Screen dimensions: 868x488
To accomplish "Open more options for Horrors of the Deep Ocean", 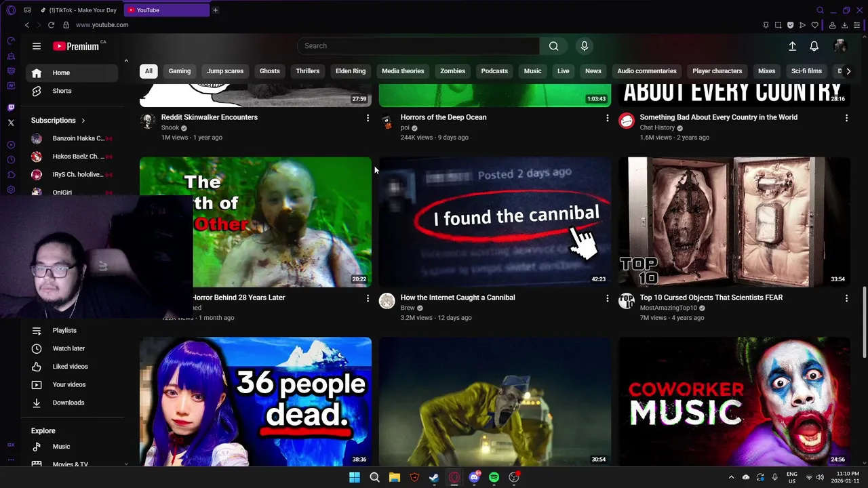I will coord(607,118).
